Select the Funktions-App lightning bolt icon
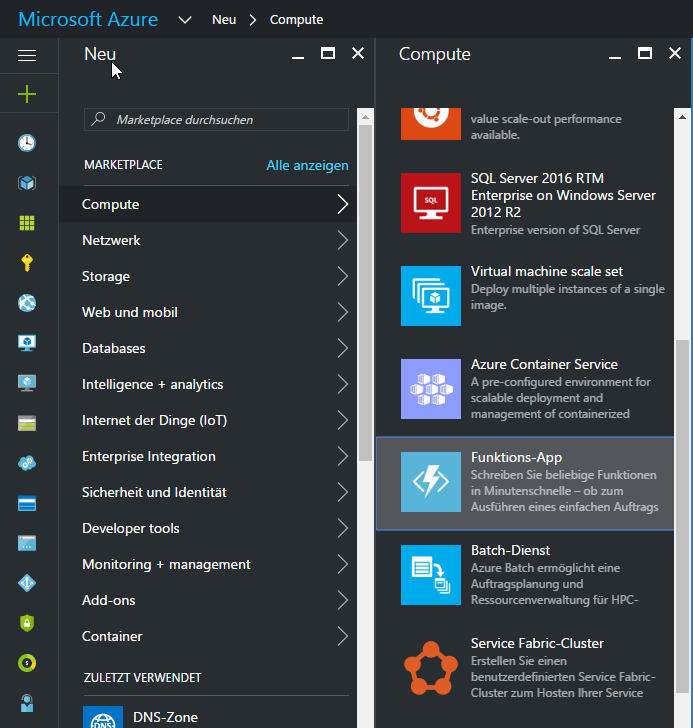 431,482
